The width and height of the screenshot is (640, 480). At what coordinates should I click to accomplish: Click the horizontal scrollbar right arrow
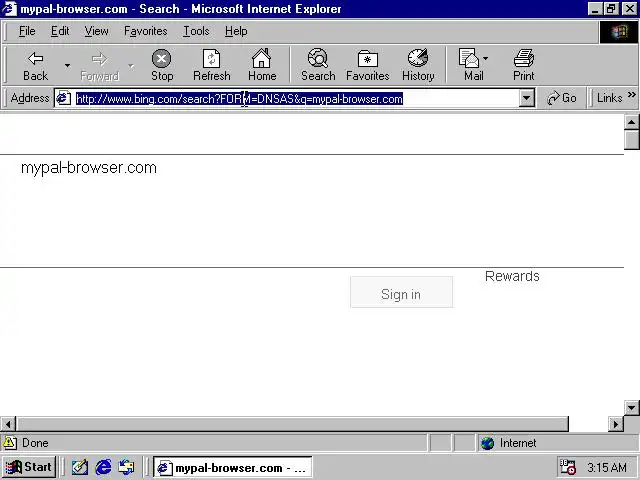click(x=616, y=424)
